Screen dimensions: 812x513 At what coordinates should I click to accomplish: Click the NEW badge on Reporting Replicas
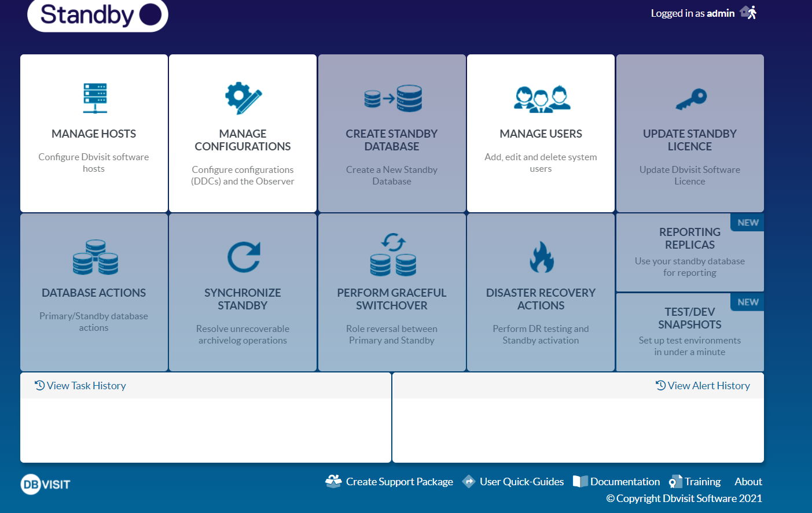(x=748, y=223)
